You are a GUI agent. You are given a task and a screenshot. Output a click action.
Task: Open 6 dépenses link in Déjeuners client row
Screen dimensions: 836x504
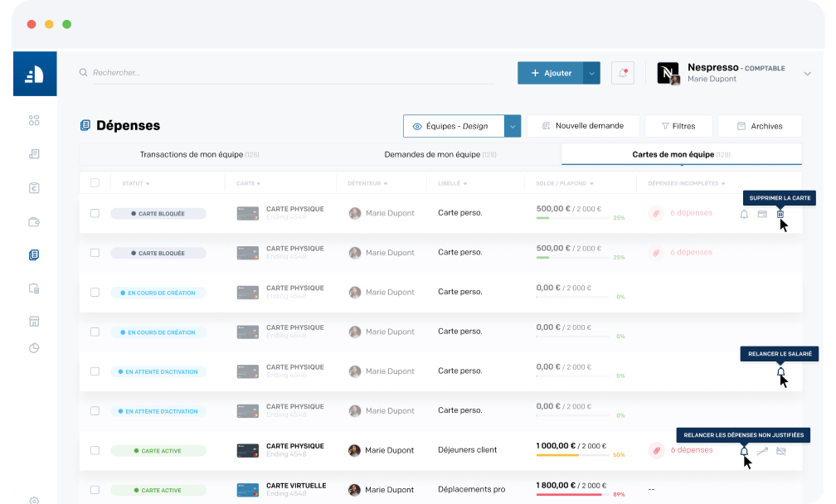[x=692, y=450]
